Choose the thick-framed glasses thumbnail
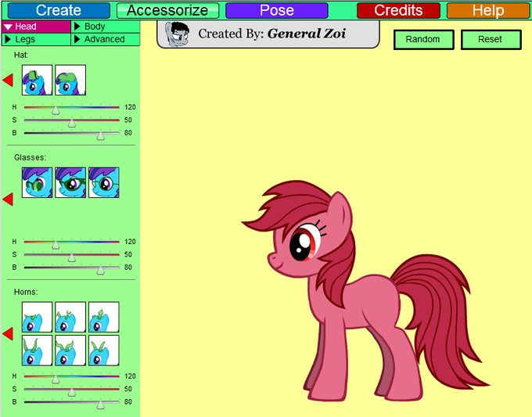 pos(70,182)
